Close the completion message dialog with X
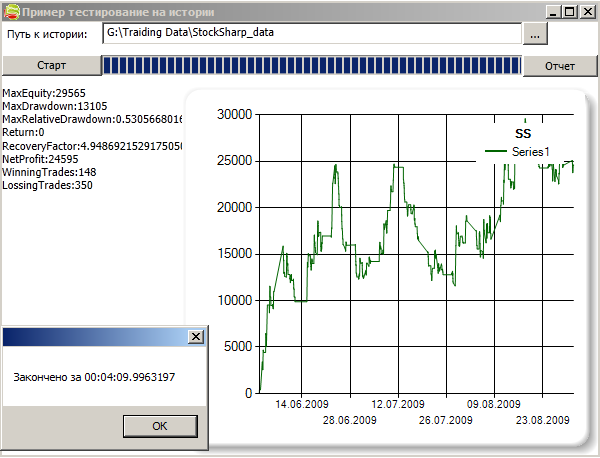Viewport: 600px width, 458px height. [x=195, y=337]
